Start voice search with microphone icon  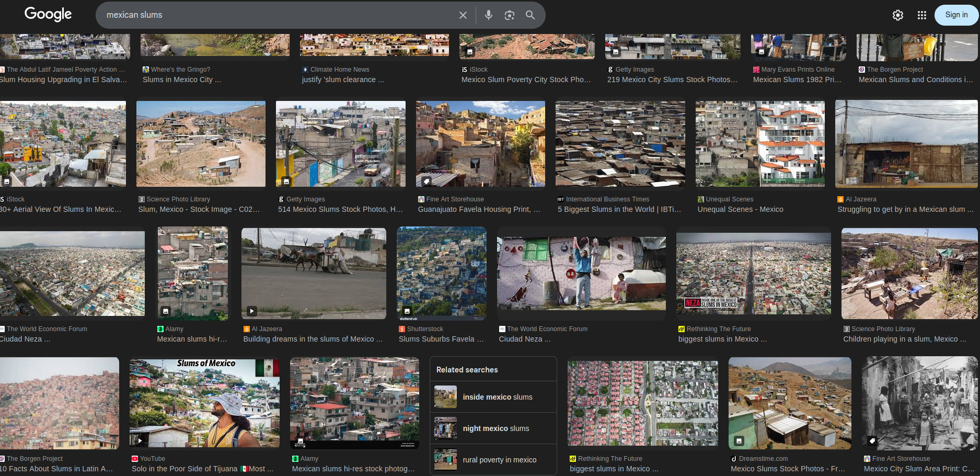click(x=488, y=15)
